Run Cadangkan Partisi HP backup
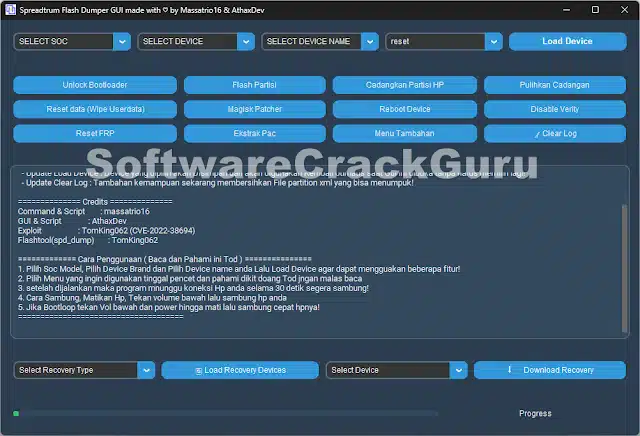Image resolution: width=640 pixels, height=436 pixels. coord(404,85)
